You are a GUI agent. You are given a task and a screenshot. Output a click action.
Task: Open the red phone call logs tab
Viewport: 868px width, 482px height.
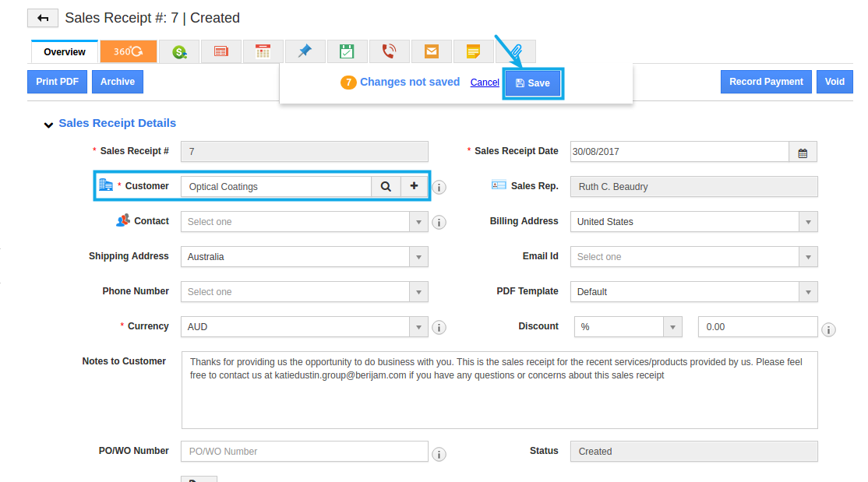389,51
